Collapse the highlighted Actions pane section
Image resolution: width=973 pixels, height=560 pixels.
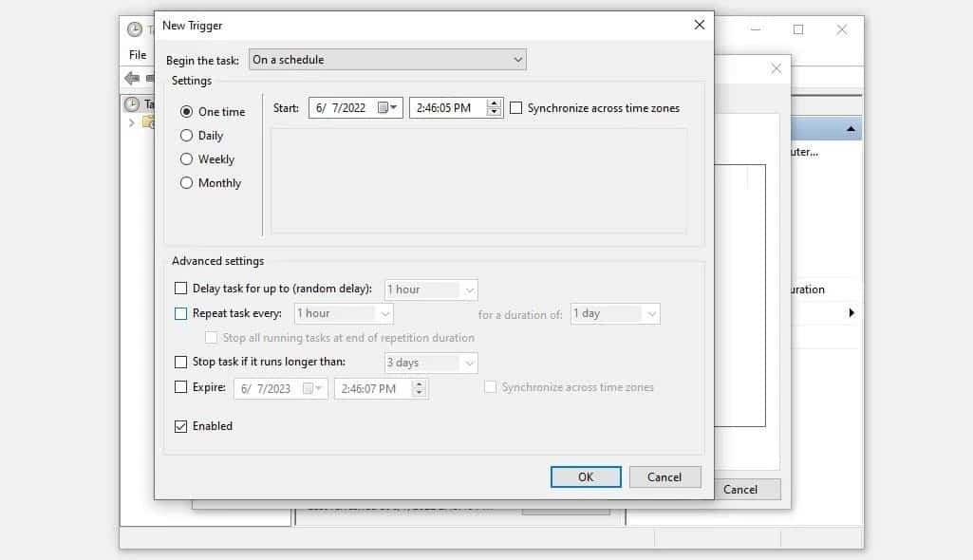tap(852, 127)
